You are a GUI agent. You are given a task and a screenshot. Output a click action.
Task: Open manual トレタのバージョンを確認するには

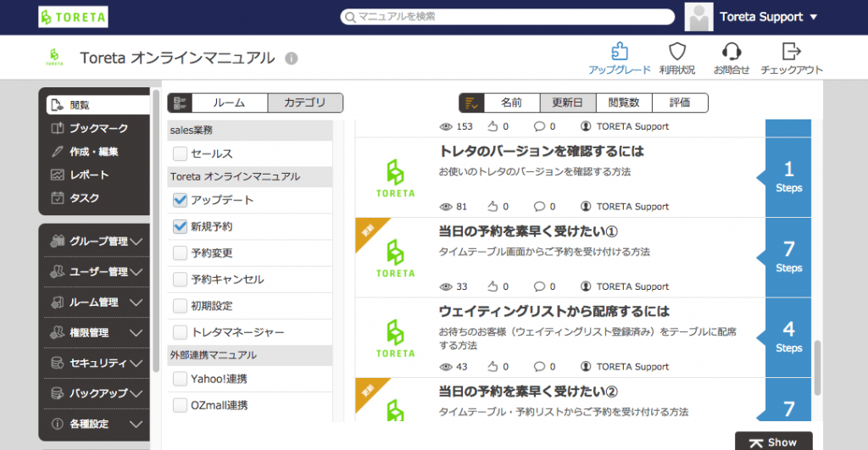pos(542,151)
